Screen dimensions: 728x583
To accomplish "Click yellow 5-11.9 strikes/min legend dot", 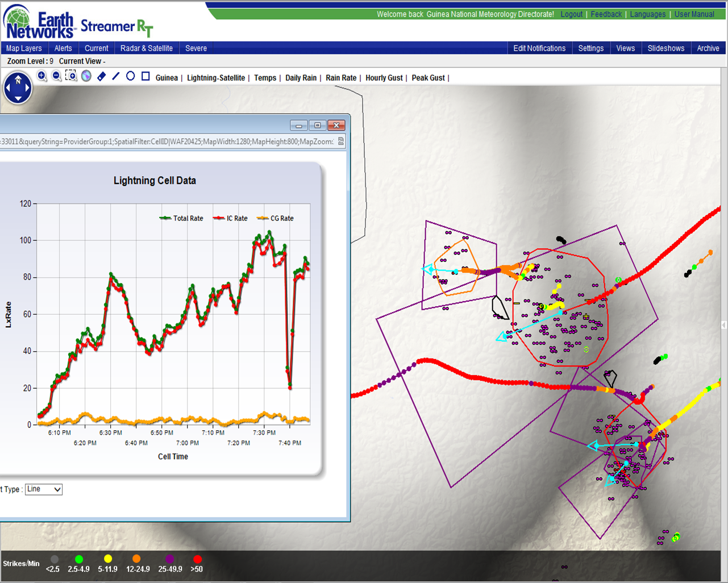I will [108, 559].
